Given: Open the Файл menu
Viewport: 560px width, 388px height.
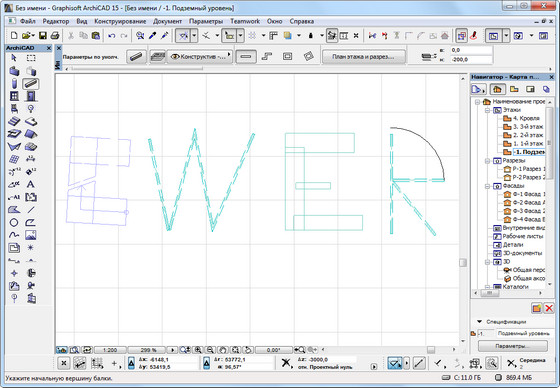Looking at the screenshot, I should [x=28, y=21].
